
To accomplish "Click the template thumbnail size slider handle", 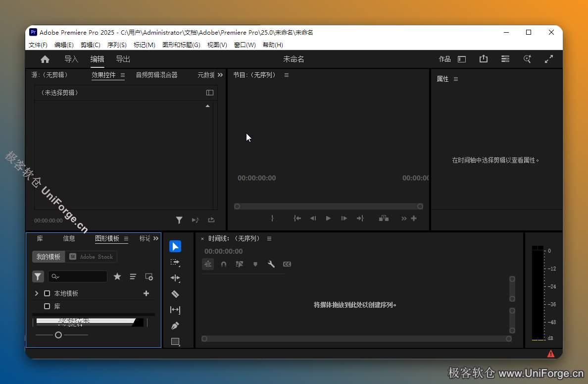I will tap(58, 335).
